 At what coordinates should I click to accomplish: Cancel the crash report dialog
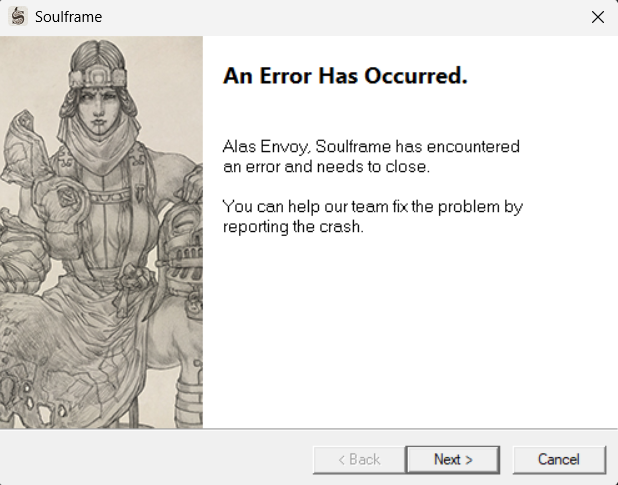coord(559,459)
